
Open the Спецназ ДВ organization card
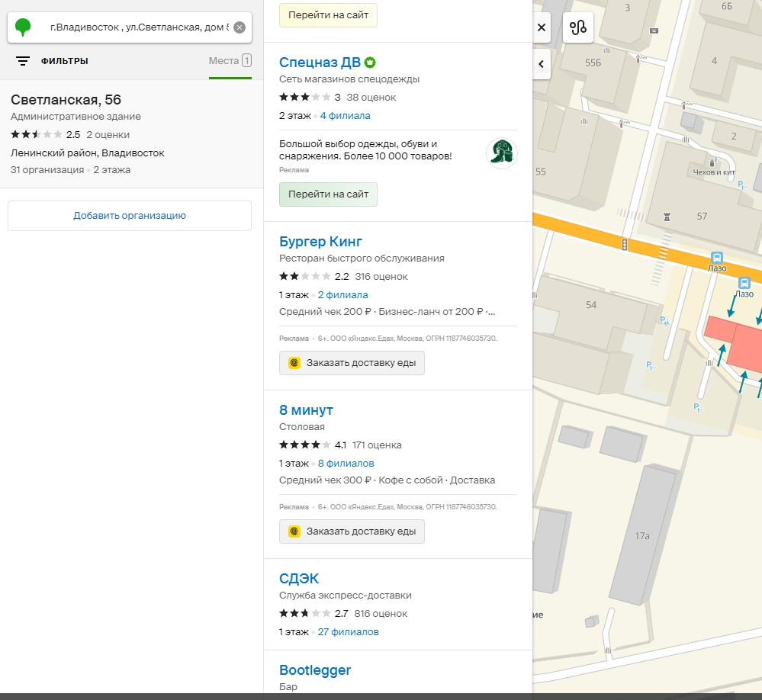point(320,63)
